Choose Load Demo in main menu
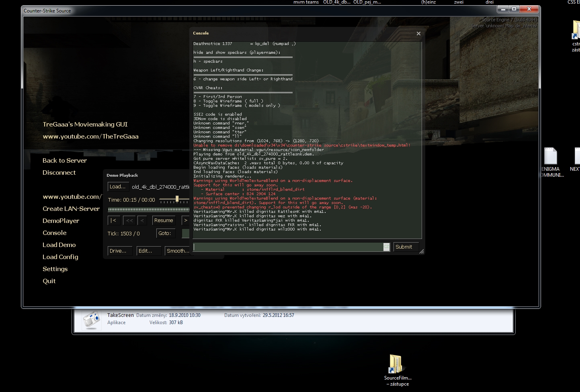Screen dimensions: 580x392 pyautogui.click(x=59, y=245)
